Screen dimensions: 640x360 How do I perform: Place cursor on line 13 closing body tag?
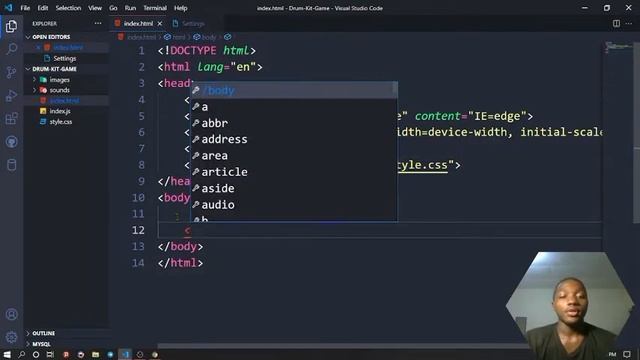pyautogui.click(x=180, y=247)
